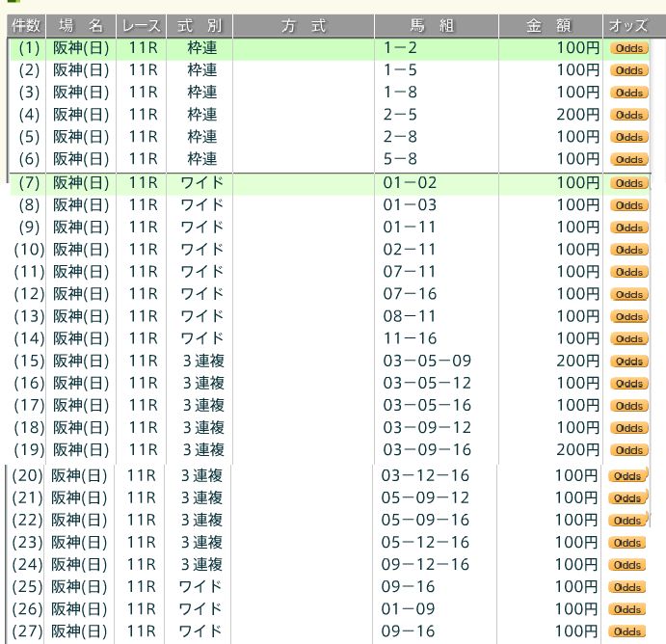666x644 pixels.
Task: Click the 件数 column header
Action: point(26,26)
